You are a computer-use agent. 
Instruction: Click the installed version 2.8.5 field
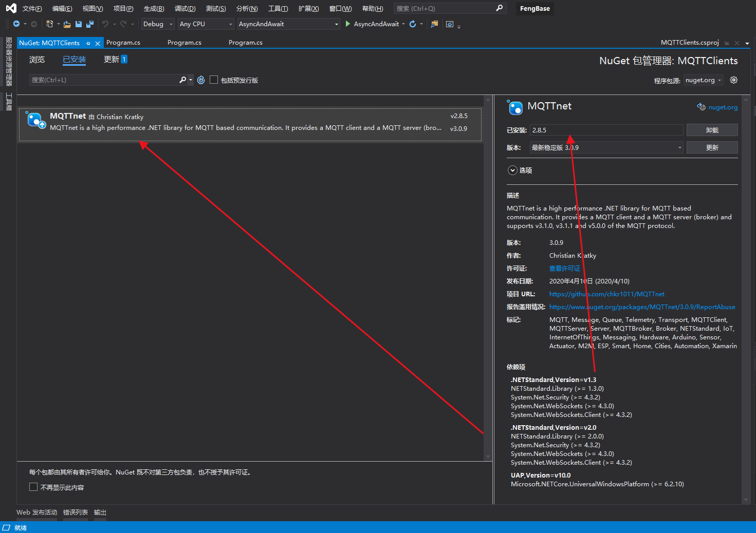click(x=606, y=130)
